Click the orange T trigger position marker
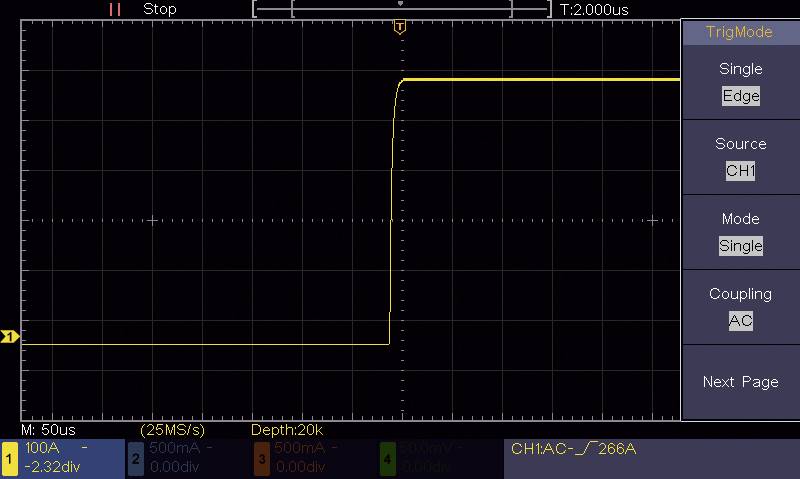This screenshot has height=479, width=800. pos(400,27)
